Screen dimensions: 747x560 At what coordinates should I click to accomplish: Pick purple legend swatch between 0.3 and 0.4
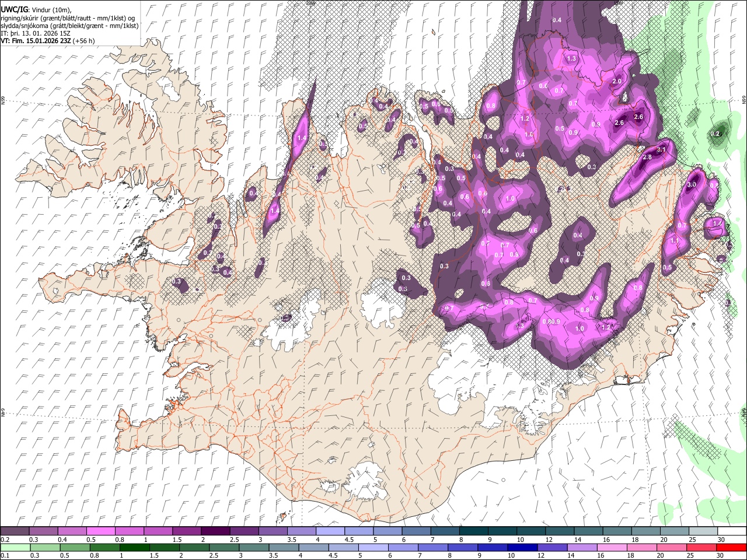[x=43, y=531]
